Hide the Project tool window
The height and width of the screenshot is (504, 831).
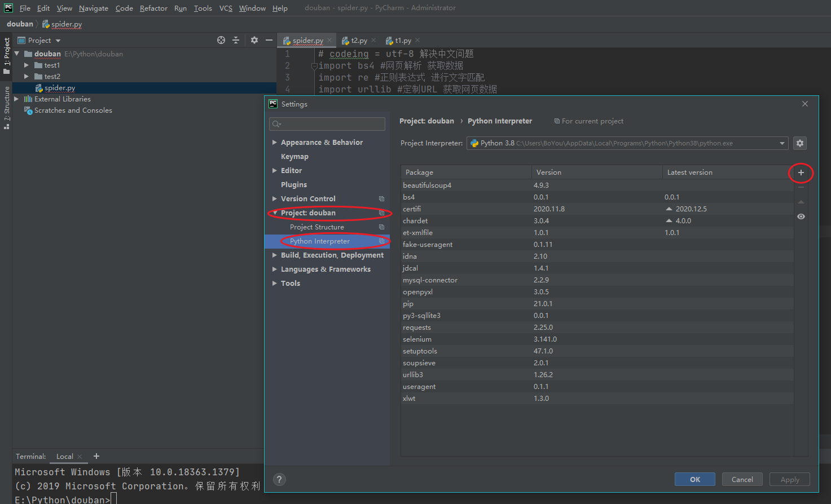coord(269,40)
